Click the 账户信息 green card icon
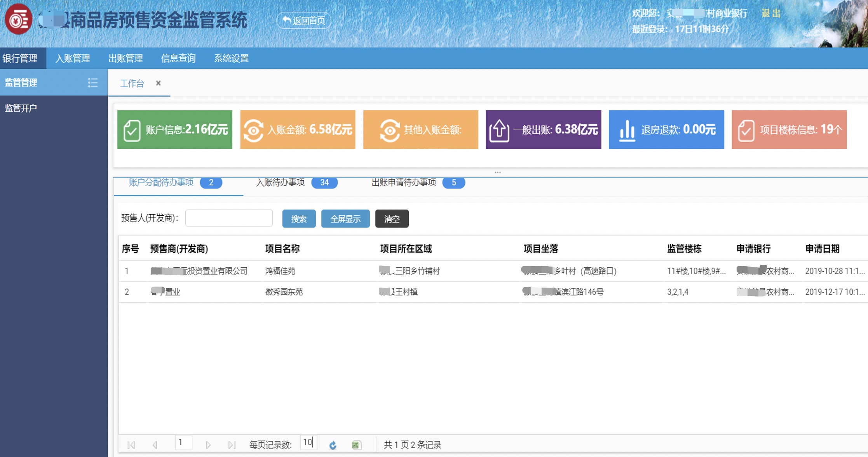This screenshot has width=868, height=457. click(132, 130)
